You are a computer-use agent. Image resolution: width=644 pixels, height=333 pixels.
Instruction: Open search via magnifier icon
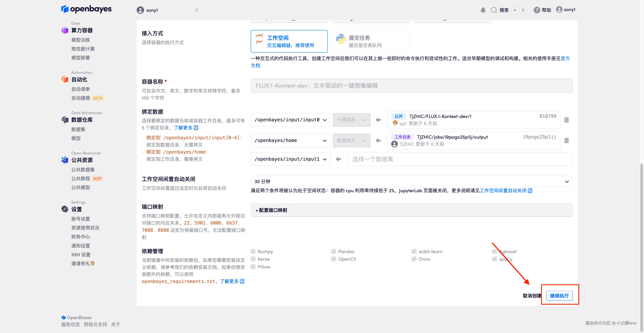coord(494,10)
